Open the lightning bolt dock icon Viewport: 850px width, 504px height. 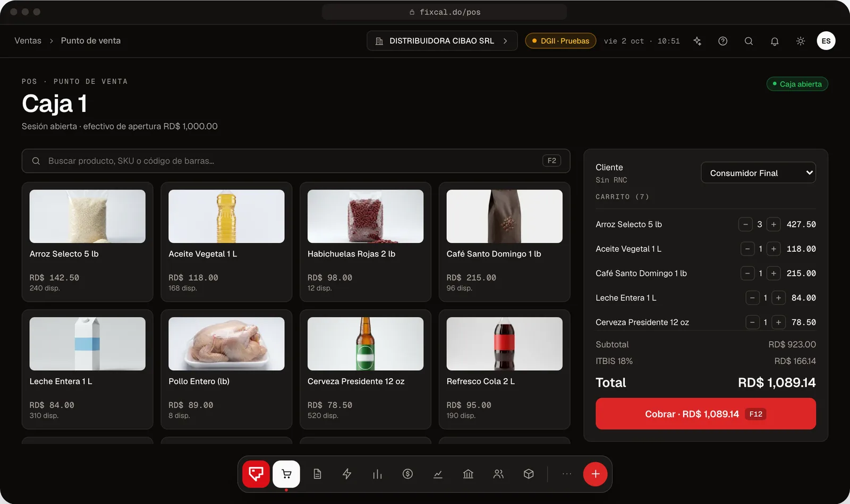(347, 474)
